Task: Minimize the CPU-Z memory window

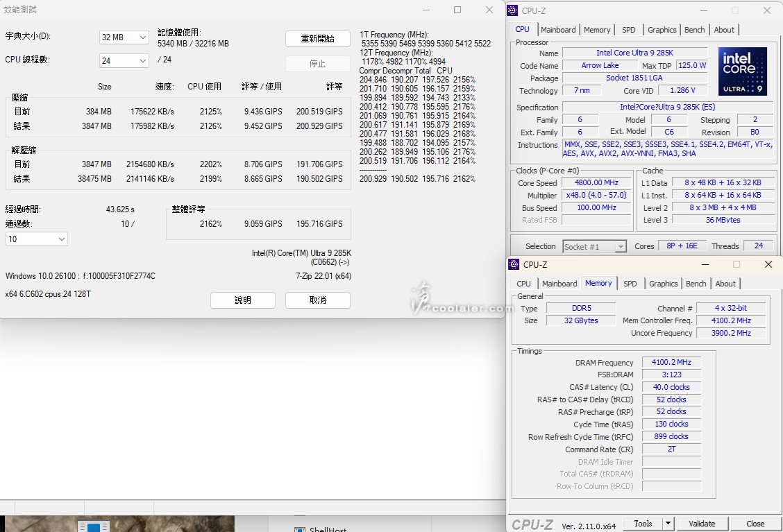Action: tap(705, 264)
